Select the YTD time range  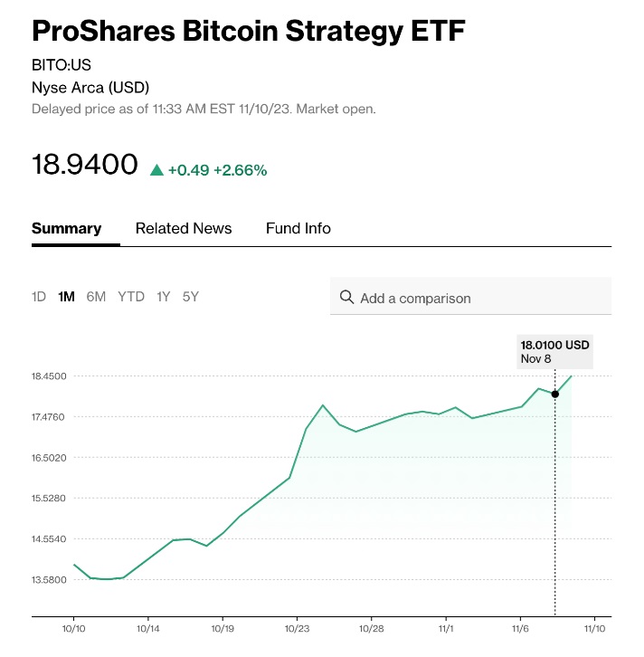point(131,297)
